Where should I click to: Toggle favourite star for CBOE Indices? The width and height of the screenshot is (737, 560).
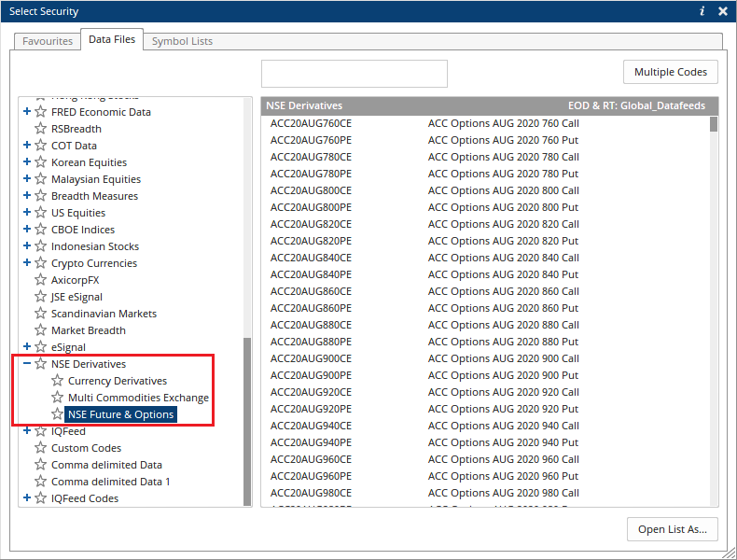[41, 230]
